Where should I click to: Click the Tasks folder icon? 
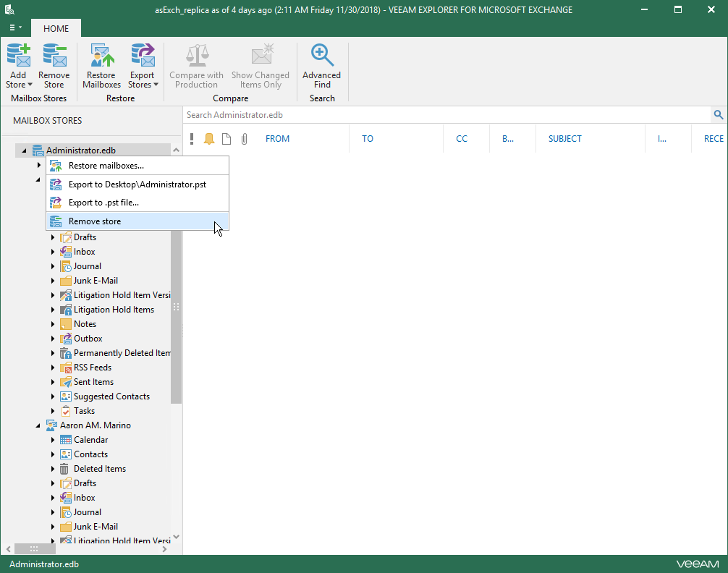(65, 411)
